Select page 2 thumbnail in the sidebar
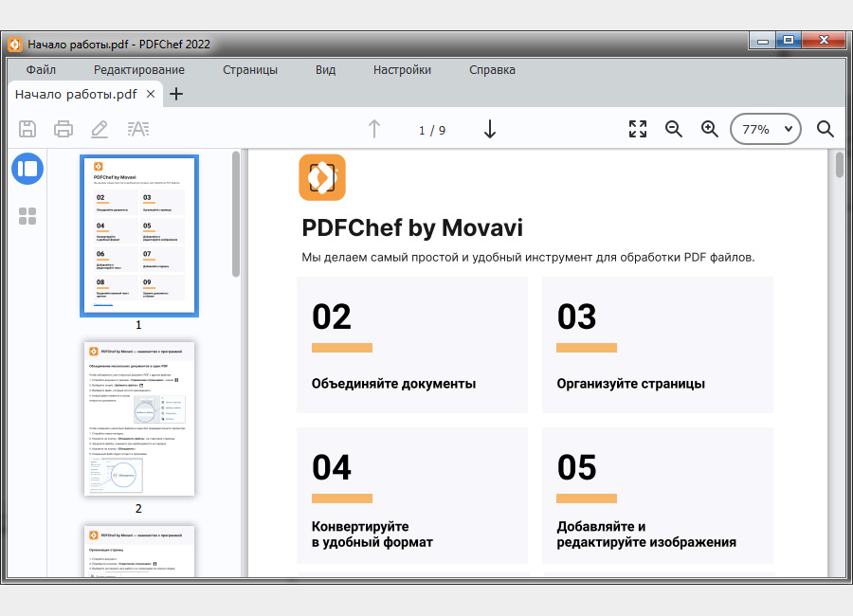Image resolution: width=853 pixels, height=616 pixels. pyautogui.click(x=138, y=419)
